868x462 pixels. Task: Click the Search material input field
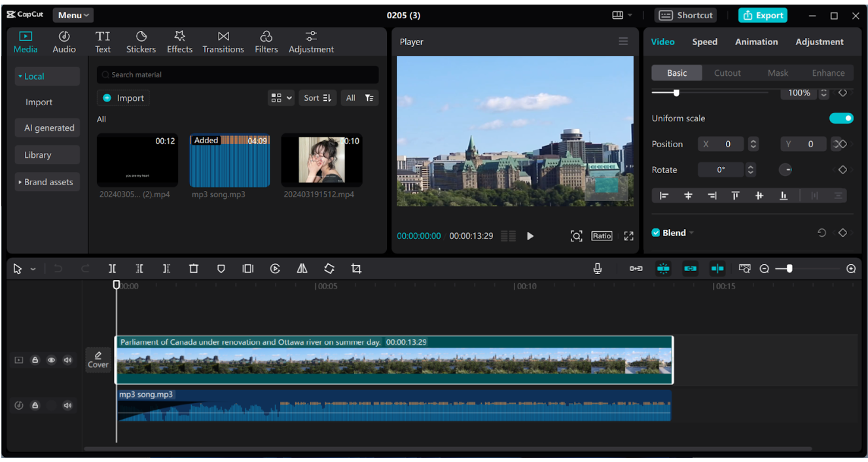tap(238, 75)
